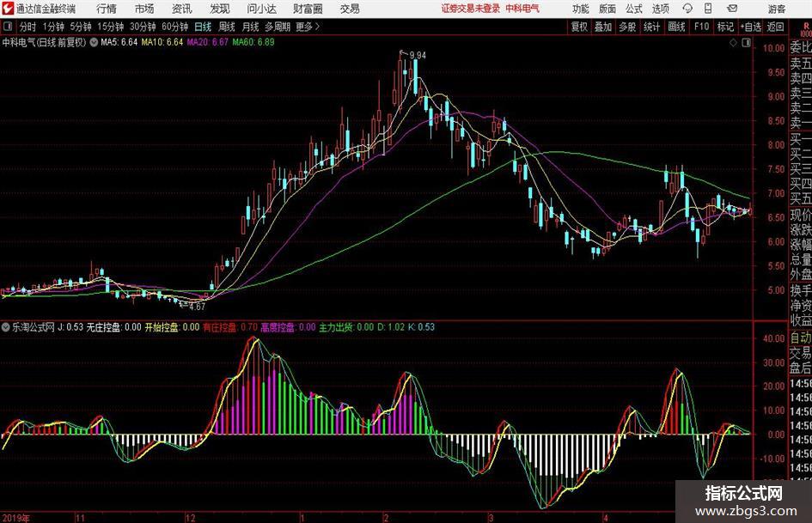
Task: Open the 多周期 multi-period view
Action: tap(278, 27)
